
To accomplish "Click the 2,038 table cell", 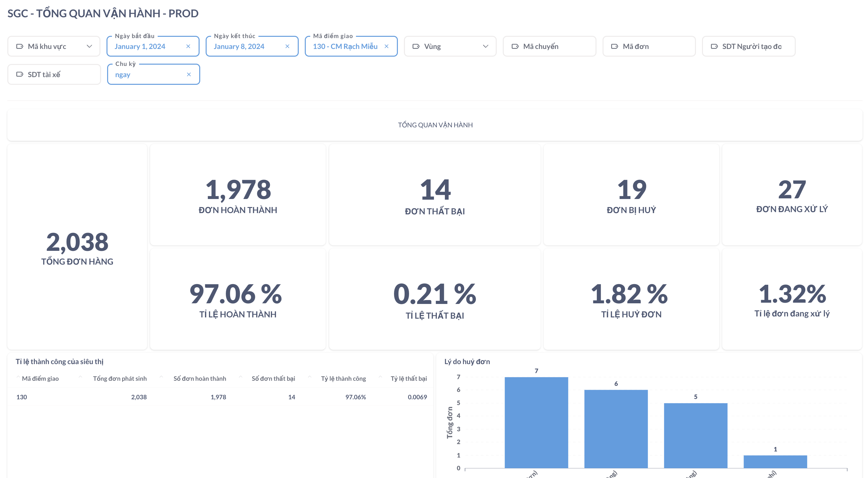I will 139,397.
